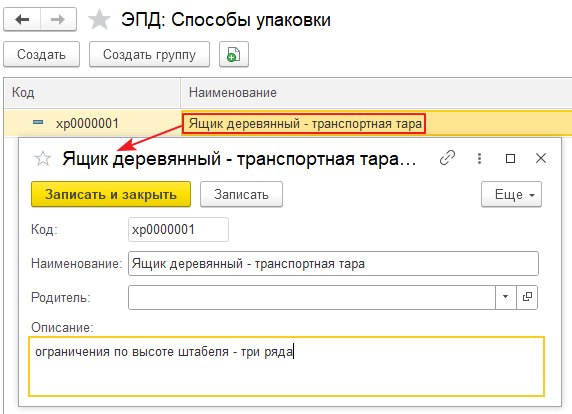Click into the Описание text area
Image resolution: width=572 pixels, height=414 pixels.
[x=286, y=366]
